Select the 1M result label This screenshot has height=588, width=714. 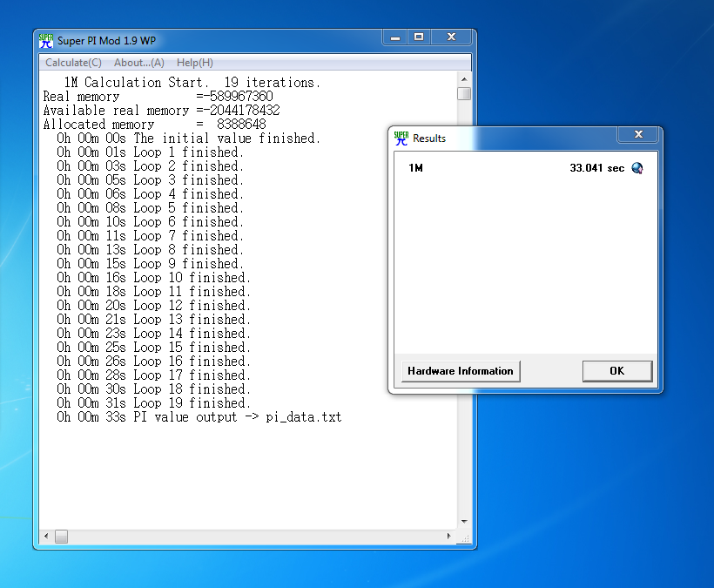point(415,168)
